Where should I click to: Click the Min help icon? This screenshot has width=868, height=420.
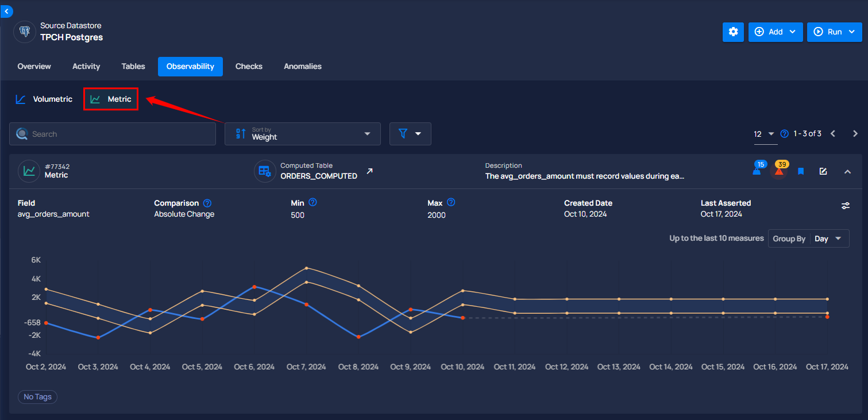313,202
